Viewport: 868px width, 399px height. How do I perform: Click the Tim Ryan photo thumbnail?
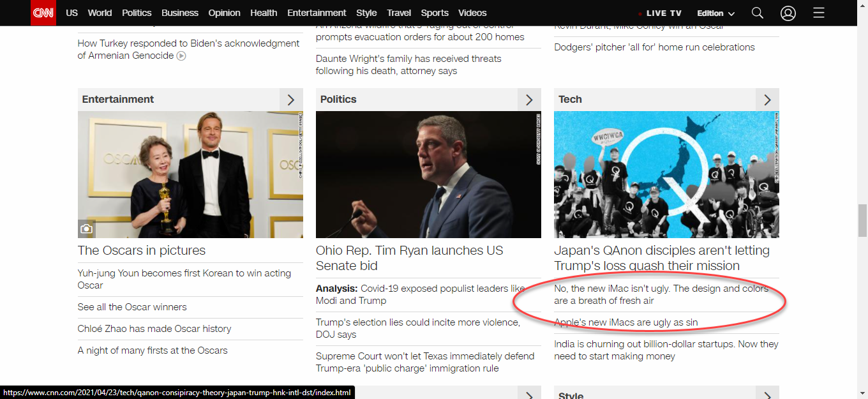tap(428, 174)
